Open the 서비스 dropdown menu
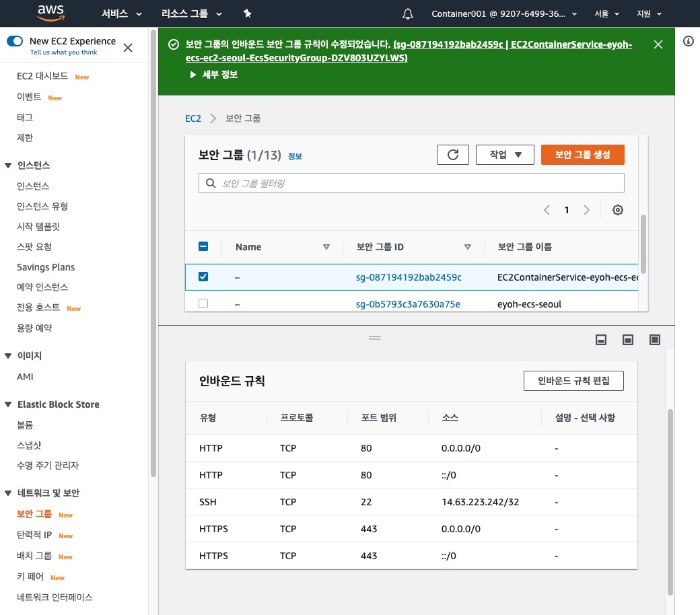This screenshot has width=700, height=615. point(121,14)
